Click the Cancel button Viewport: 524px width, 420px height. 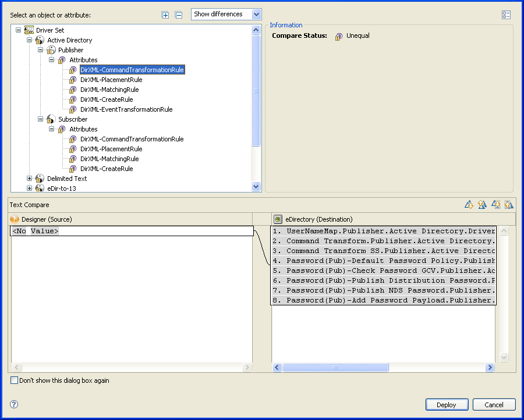(x=494, y=405)
